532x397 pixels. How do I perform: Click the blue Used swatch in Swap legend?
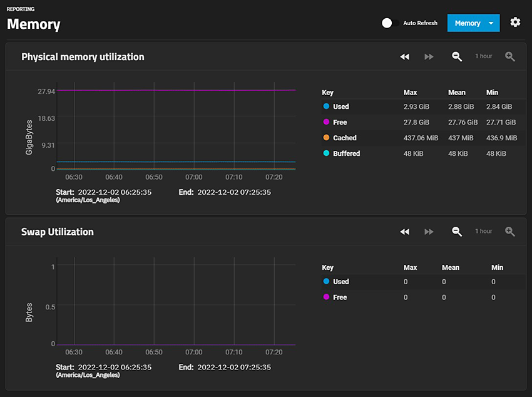click(326, 281)
